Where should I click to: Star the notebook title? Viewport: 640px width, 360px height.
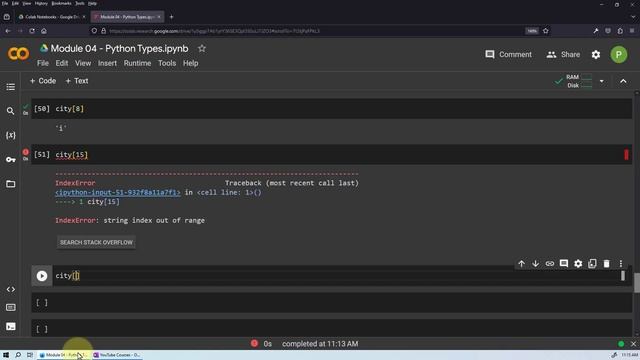202,49
